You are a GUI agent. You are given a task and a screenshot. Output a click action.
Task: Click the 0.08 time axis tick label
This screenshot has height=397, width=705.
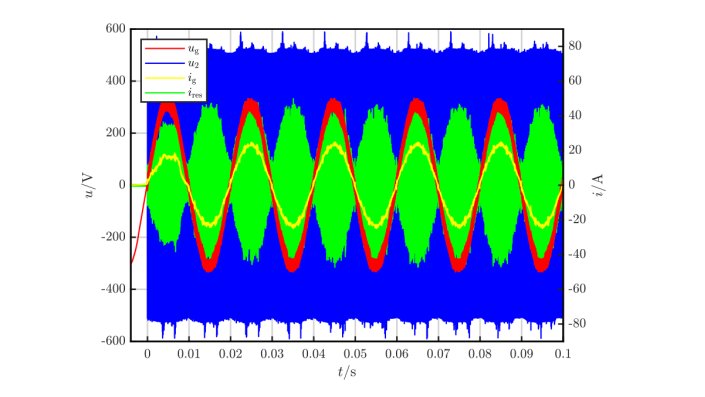click(x=480, y=354)
